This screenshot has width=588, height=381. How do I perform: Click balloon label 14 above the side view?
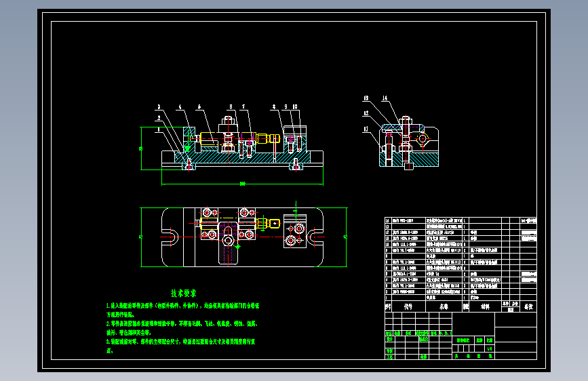[385, 98]
